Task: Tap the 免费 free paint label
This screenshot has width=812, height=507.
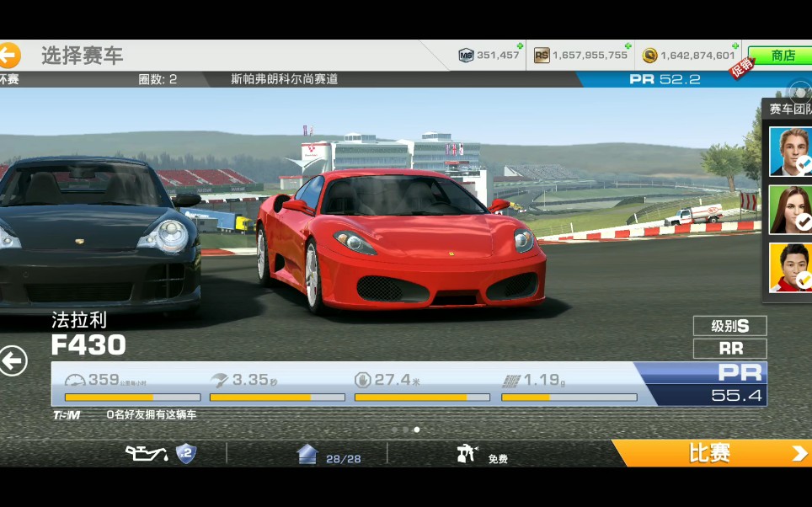Action: click(x=498, y=459)
